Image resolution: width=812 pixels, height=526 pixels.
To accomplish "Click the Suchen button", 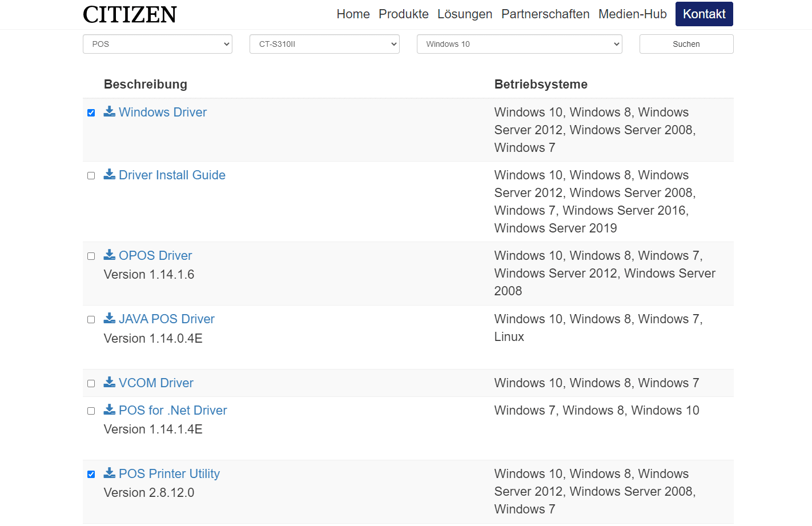I will [x=686, y=44].
